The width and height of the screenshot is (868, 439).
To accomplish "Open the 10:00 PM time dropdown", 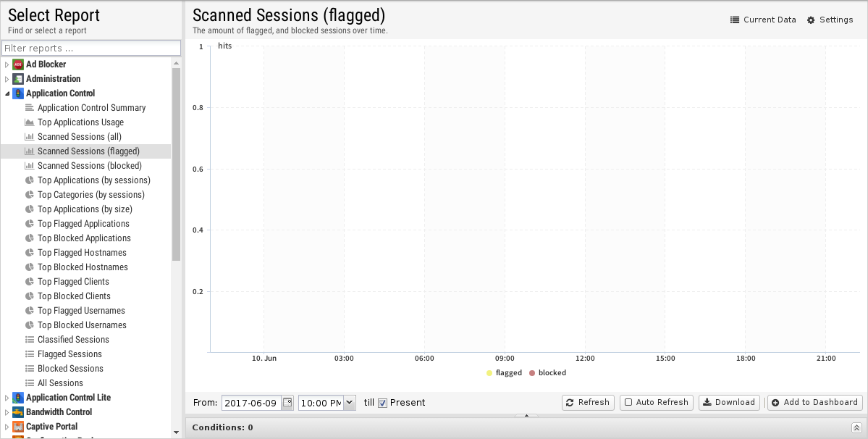I will point(350,403).
